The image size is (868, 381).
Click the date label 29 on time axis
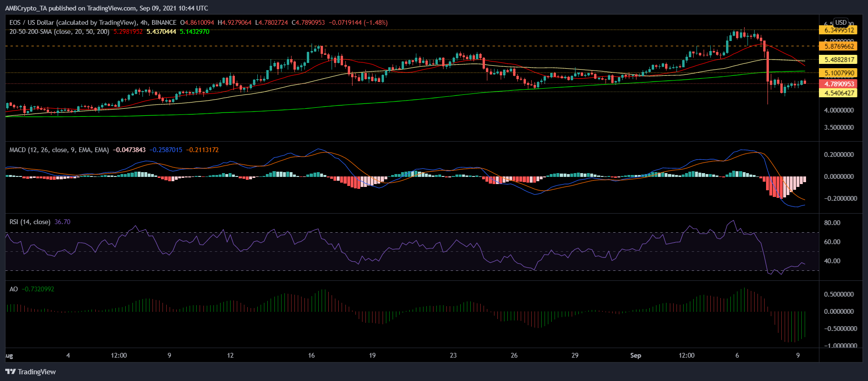point(575,355)
